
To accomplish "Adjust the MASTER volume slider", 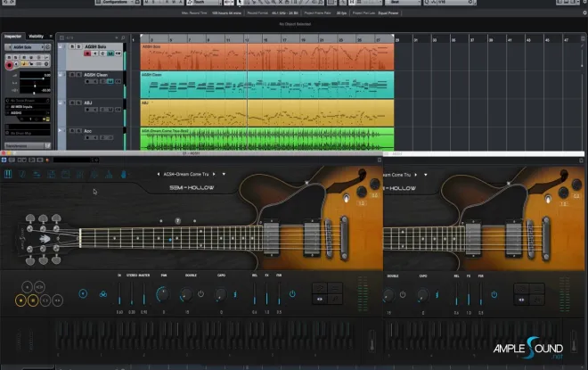I will coord(144,294).
